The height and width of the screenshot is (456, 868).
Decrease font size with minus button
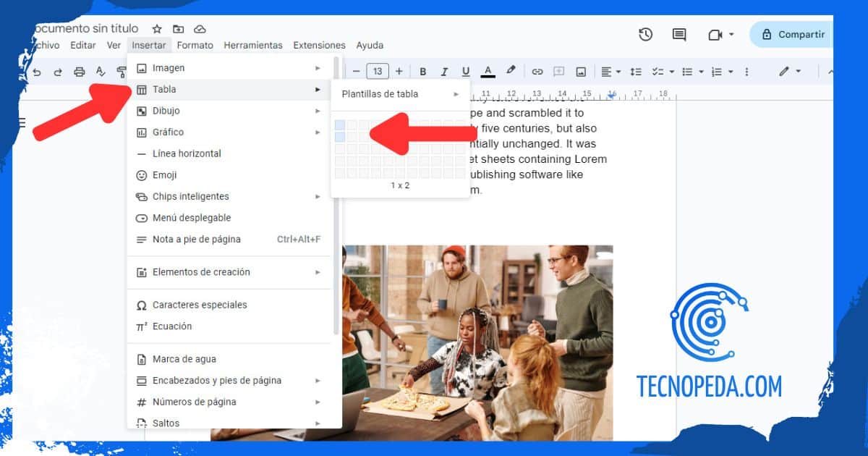pos(356,72)
